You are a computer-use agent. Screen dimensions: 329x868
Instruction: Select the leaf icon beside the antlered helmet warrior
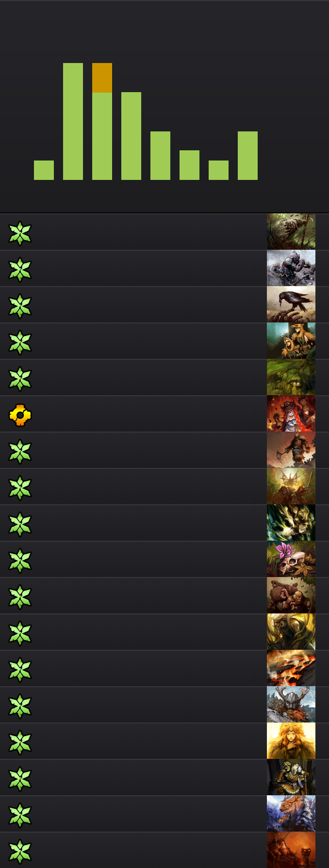(x=20, y=706)
